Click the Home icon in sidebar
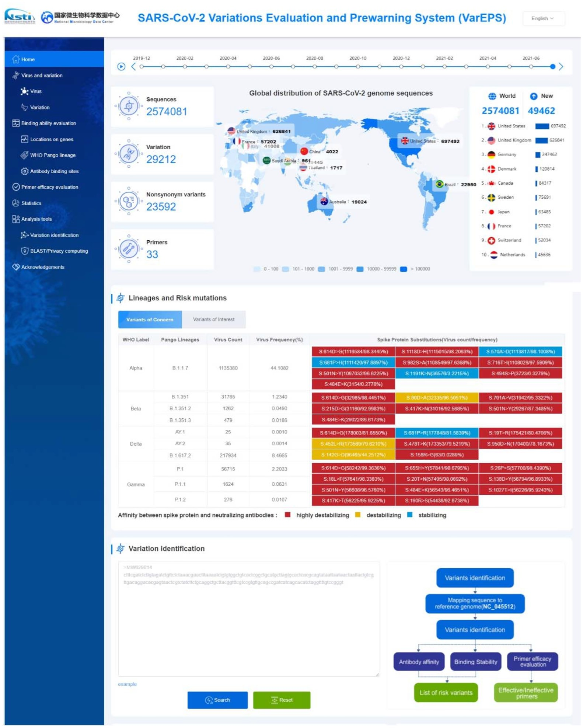 pyautogui.click(x=15, y=59)
